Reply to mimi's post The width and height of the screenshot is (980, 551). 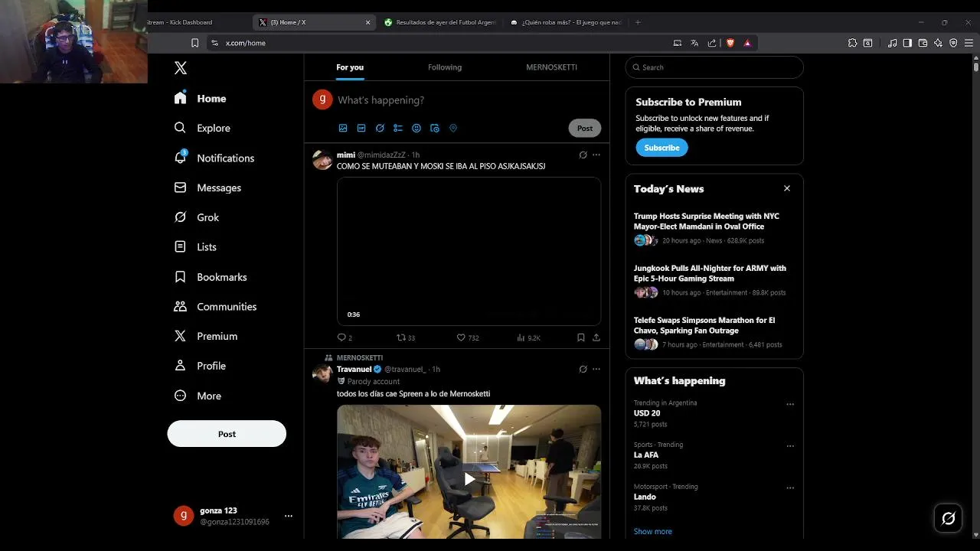345,337
